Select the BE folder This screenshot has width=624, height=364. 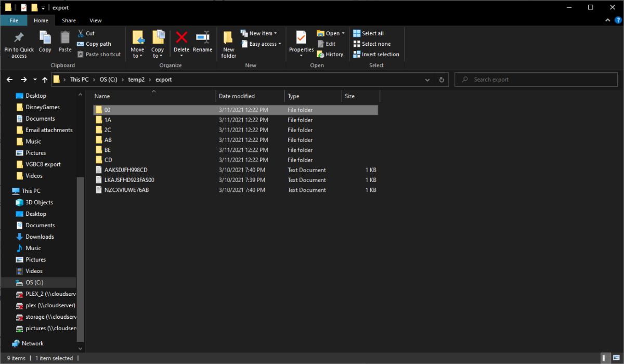(236, 150)
